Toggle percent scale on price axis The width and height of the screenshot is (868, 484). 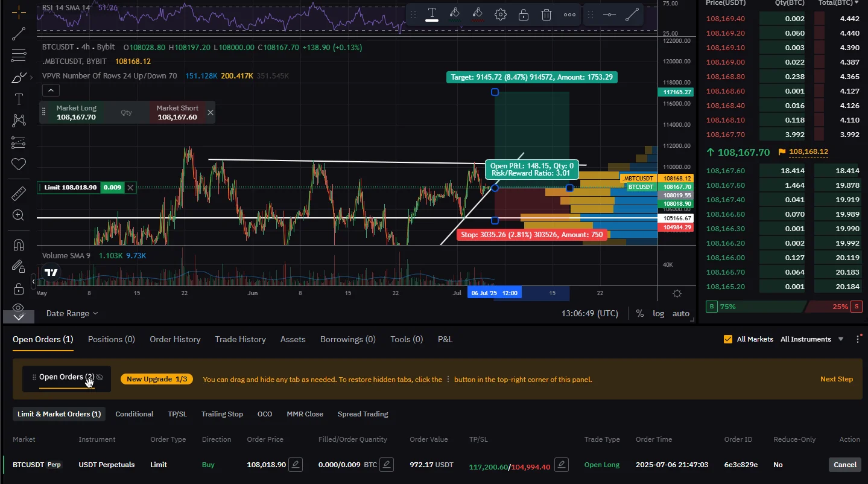[639, 313]
